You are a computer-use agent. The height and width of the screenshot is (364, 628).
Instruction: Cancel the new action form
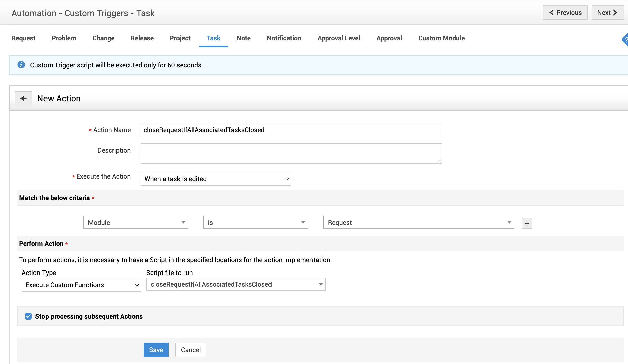(x=191, y=350)
